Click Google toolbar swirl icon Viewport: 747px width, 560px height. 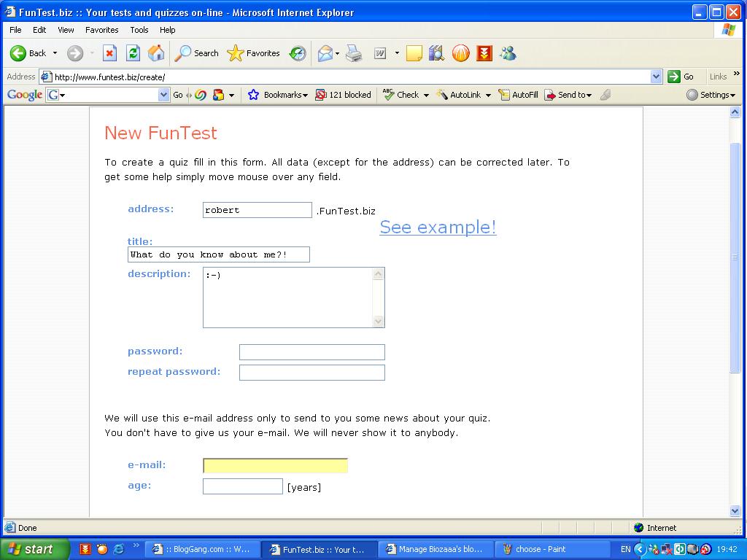(201, 95)
